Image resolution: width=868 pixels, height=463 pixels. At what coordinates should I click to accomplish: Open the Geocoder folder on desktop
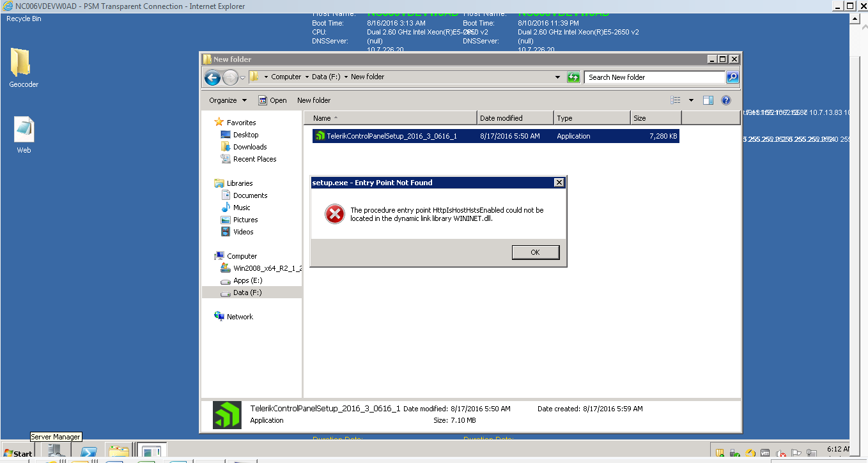pos(21,64)
